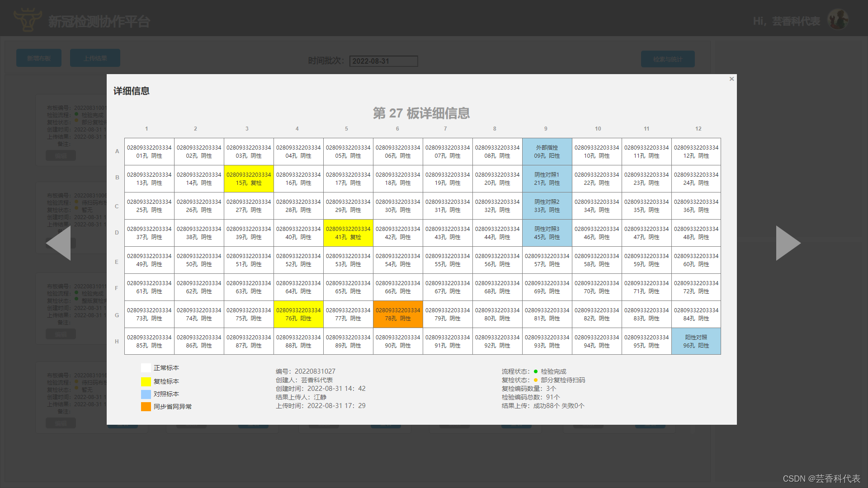Click row label H
868x488 pixels.
point(117,341)
